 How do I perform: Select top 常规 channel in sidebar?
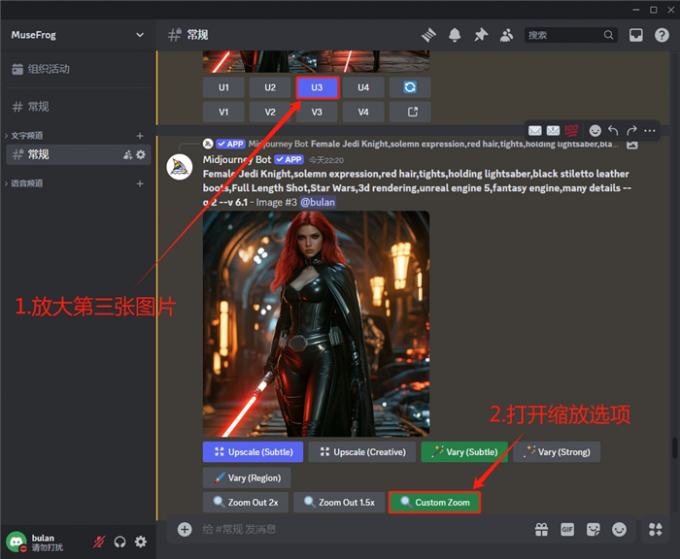point(78,107)
